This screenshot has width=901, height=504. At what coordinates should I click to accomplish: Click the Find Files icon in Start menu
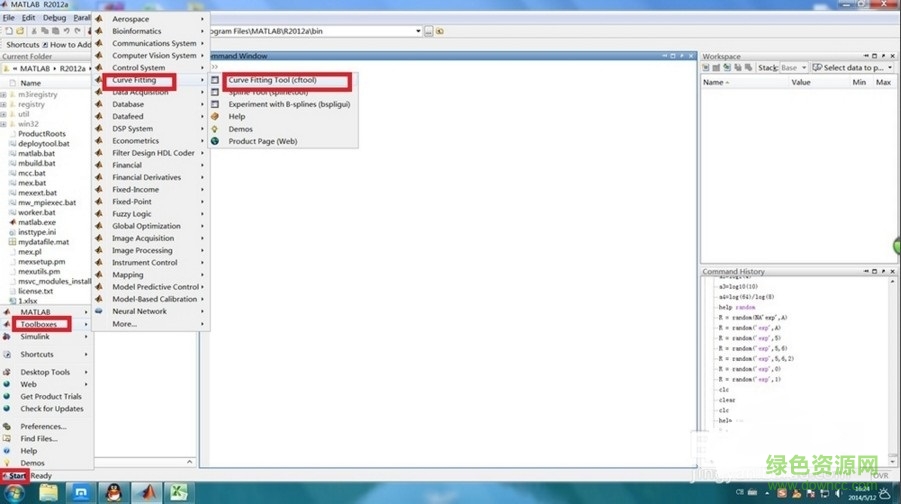(x=7, y=438)
